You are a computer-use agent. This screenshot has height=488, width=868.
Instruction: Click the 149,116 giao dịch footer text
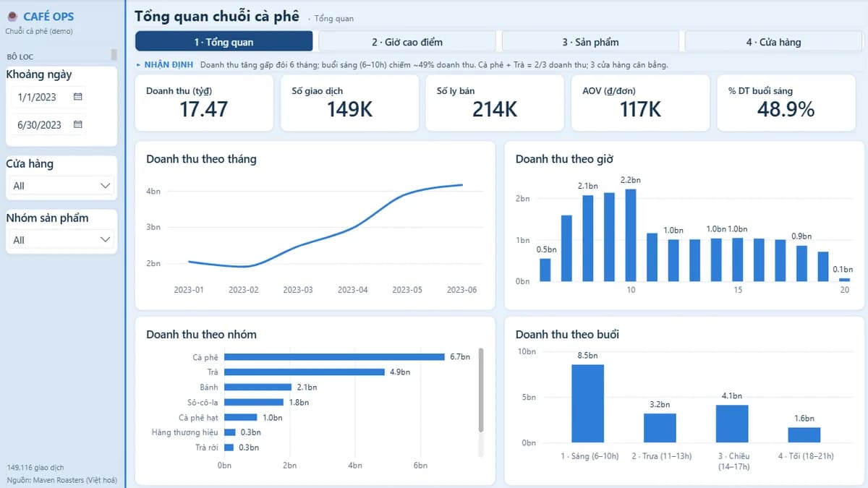(35, 468)
